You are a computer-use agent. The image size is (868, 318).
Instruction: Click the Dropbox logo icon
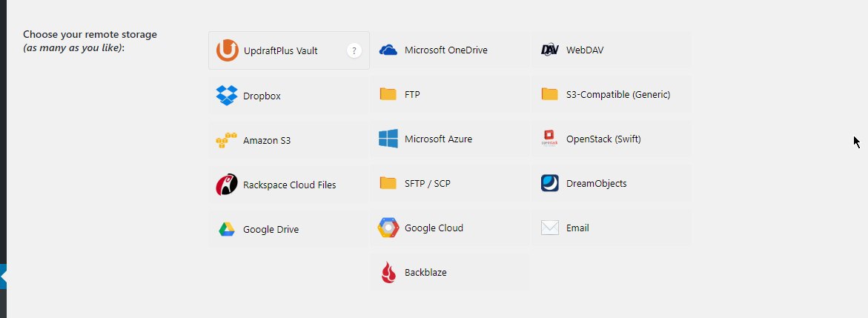click(227, 96)
